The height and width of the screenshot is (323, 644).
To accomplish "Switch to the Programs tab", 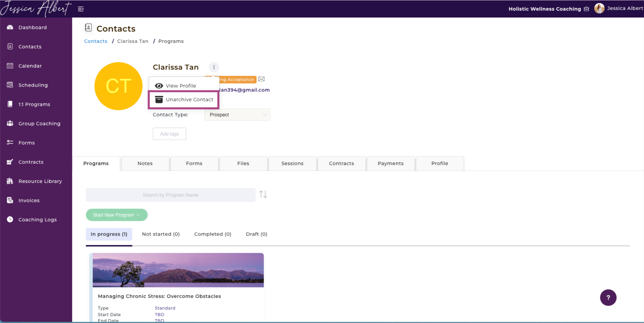I will coord(96,163).
